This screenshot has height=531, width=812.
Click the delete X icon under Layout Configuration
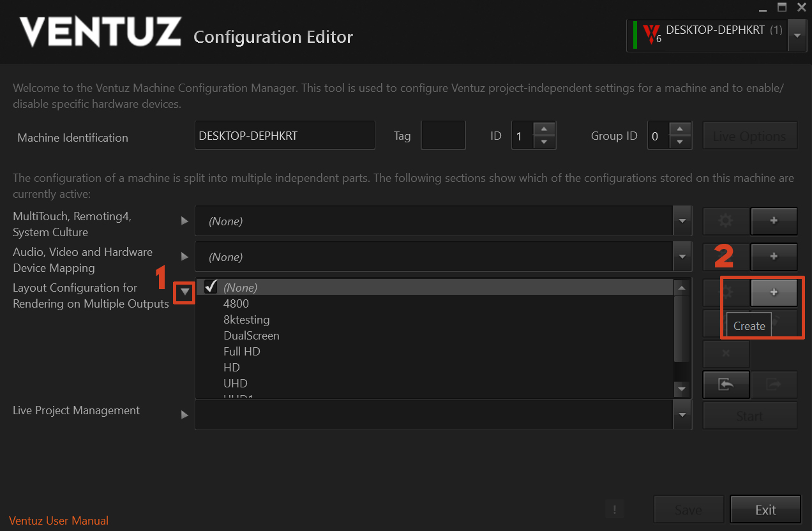pyautogui.click(x=726, y=353)
